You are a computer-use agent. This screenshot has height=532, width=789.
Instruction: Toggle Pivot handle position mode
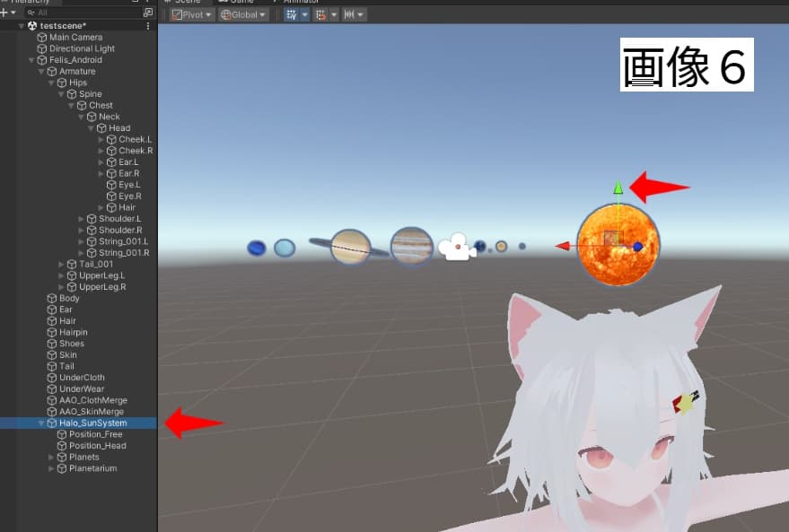[191, 14]
